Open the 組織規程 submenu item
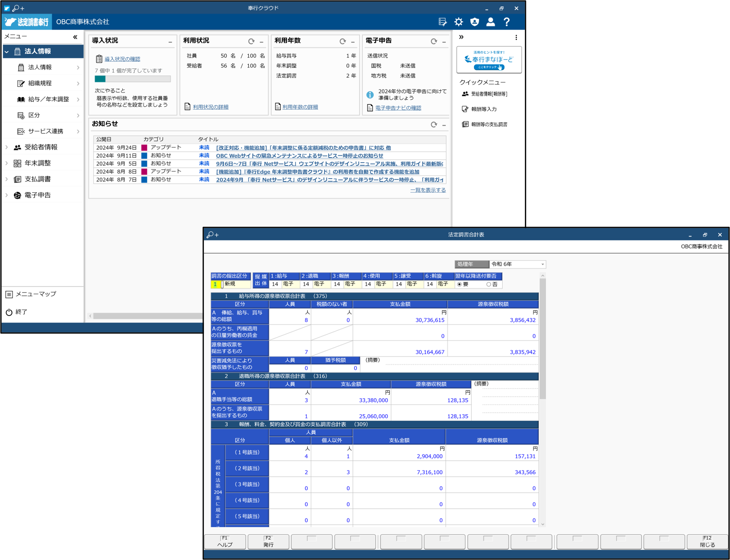 (x=40, y=83)
